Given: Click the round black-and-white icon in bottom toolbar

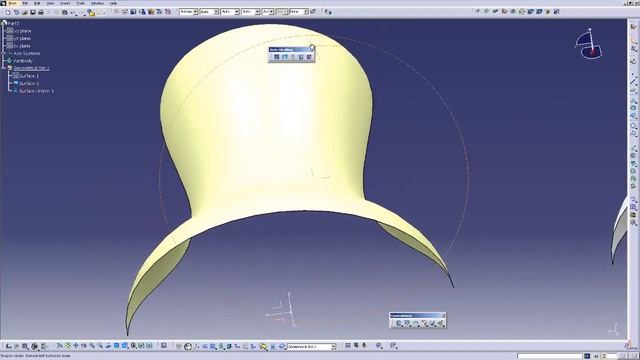Looking at the screenshot, I should pyautogui.click(x=188, y=347).
